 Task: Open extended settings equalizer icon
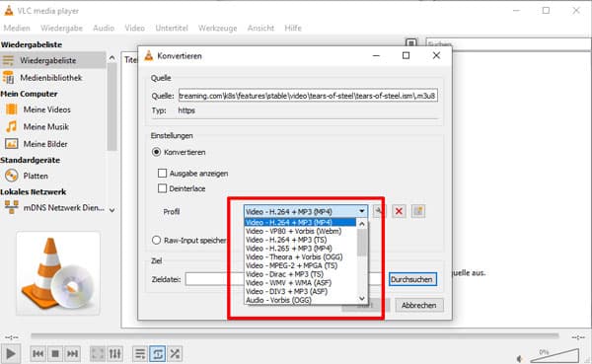point(114,354)
